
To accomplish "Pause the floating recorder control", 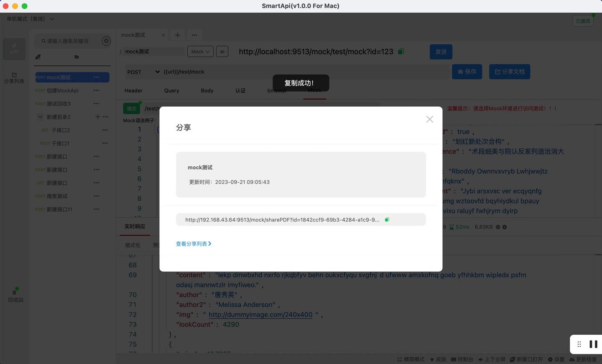I will coord(594,344).
